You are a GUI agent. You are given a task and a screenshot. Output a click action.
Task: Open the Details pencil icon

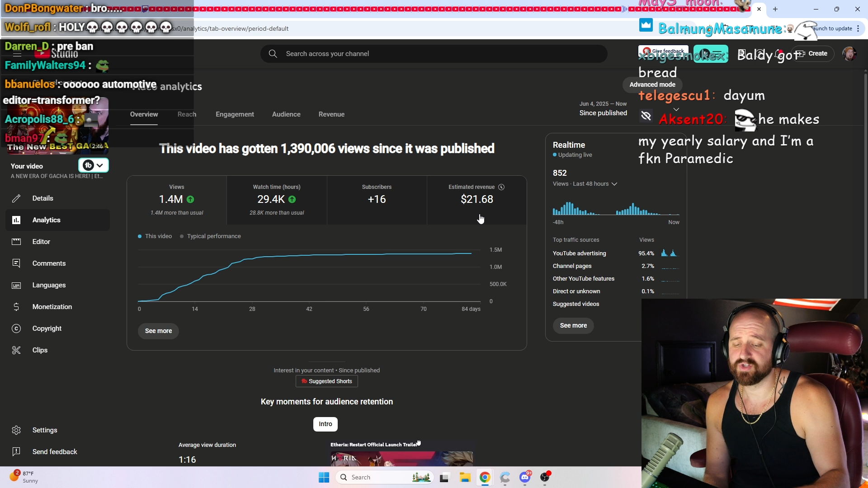pyautogui.click(x=16, y=198)
